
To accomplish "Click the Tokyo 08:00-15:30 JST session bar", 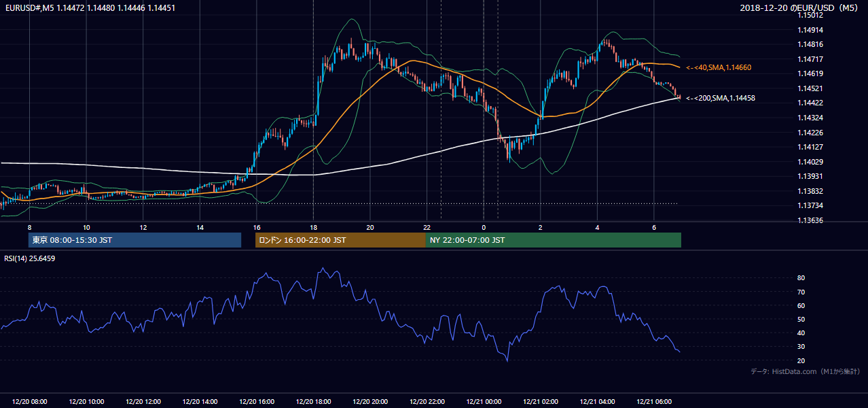I will (x=134, y=240).
